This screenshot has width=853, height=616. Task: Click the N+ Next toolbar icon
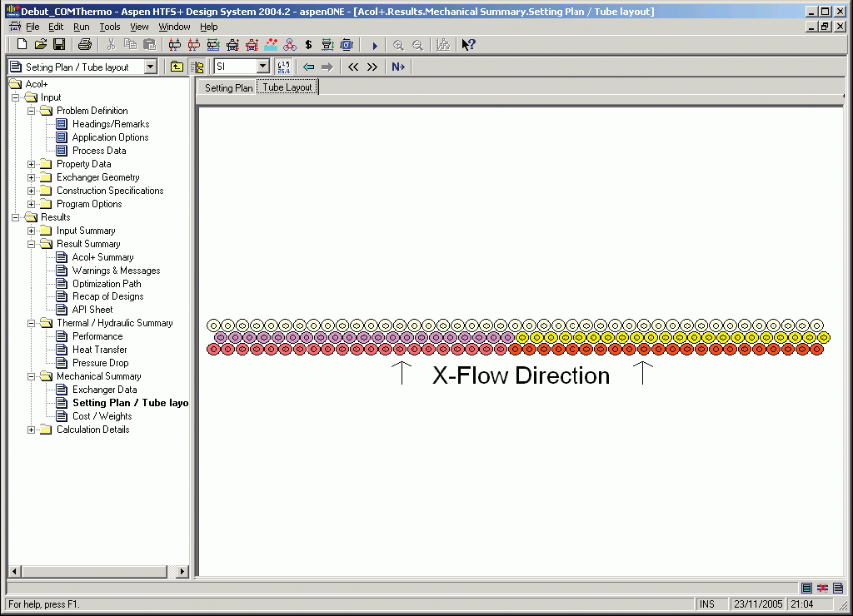[398, 67]
